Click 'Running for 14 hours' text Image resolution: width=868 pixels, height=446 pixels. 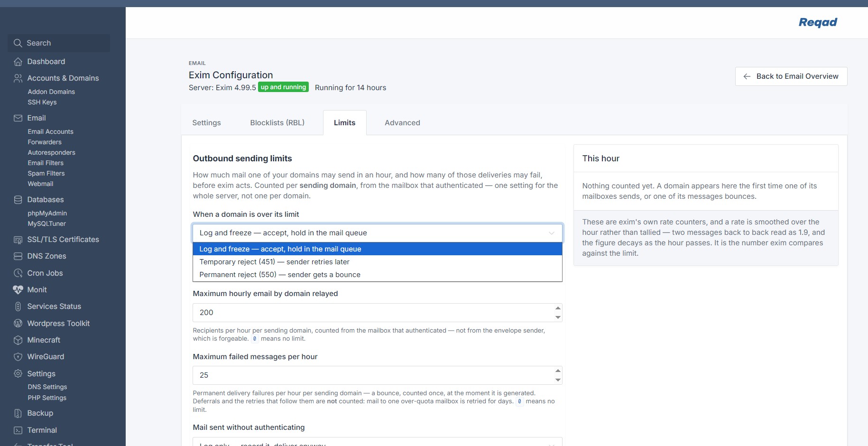tap(351, 88)
